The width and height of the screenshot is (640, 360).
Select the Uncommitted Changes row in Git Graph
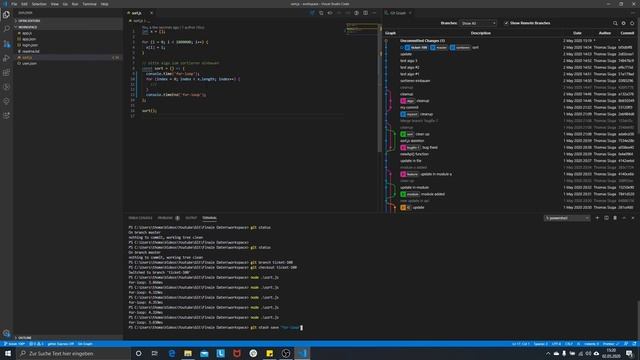[x=509, y=41]
